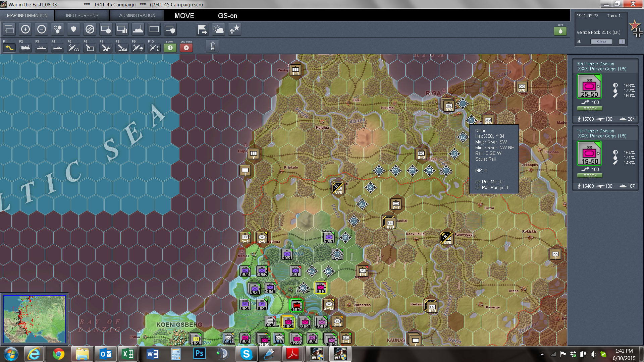This screenshot has height=362, width=644.
Task: Click the 1st Panzer Division title text
Action: (x=595, y=131)
